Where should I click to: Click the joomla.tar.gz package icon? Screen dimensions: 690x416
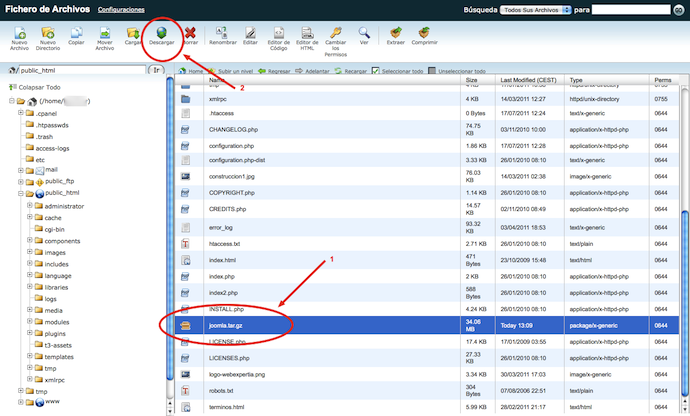(185, 325)
